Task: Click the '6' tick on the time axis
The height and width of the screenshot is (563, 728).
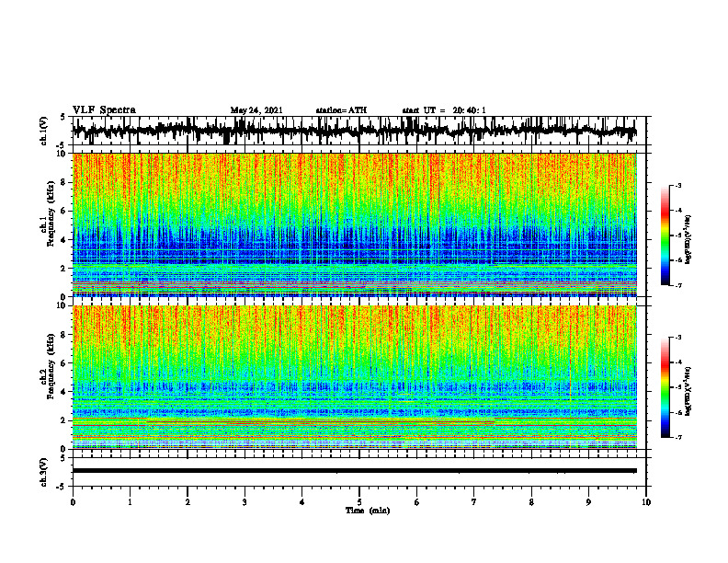Action: (x=417, y=502)
